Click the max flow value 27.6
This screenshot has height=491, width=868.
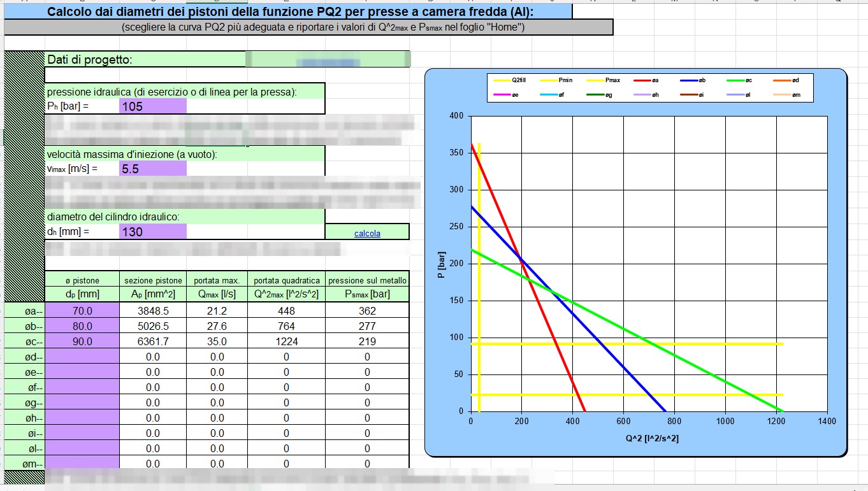click(x=217, y=326)
